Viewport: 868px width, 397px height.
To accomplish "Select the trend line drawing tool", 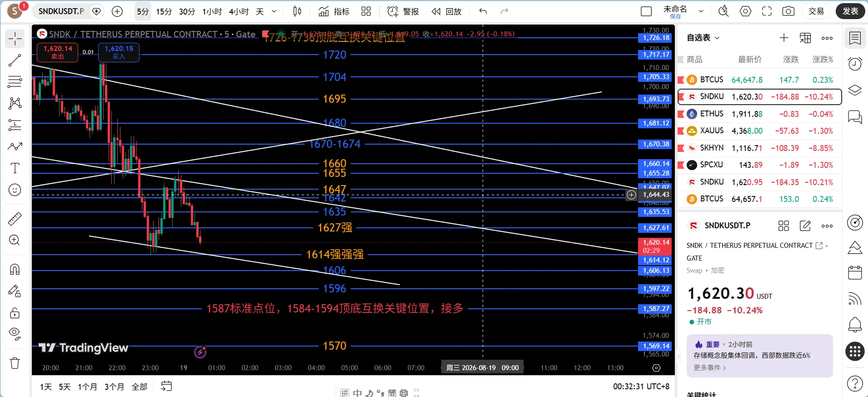I will (15, 60).
